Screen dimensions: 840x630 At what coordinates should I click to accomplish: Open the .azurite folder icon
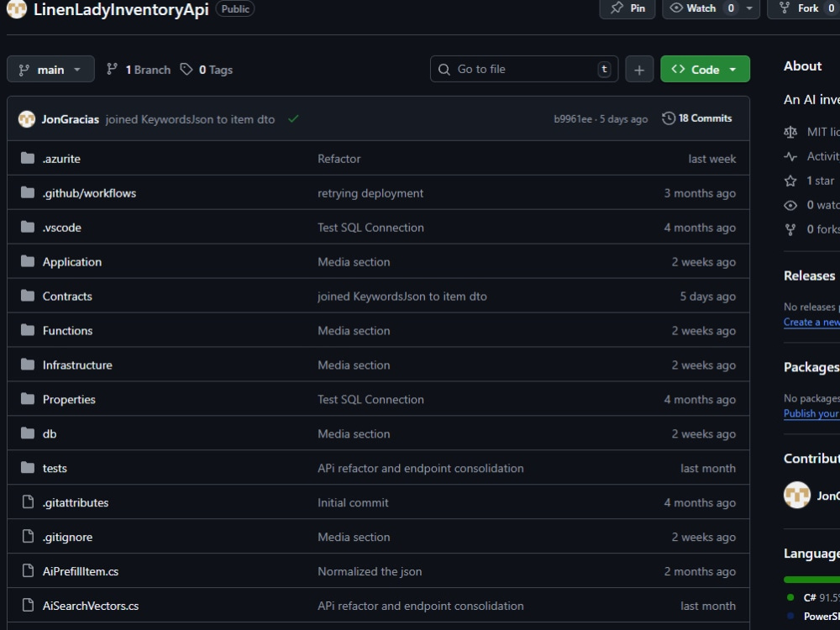pyautogui.click(x=28, y=158)
